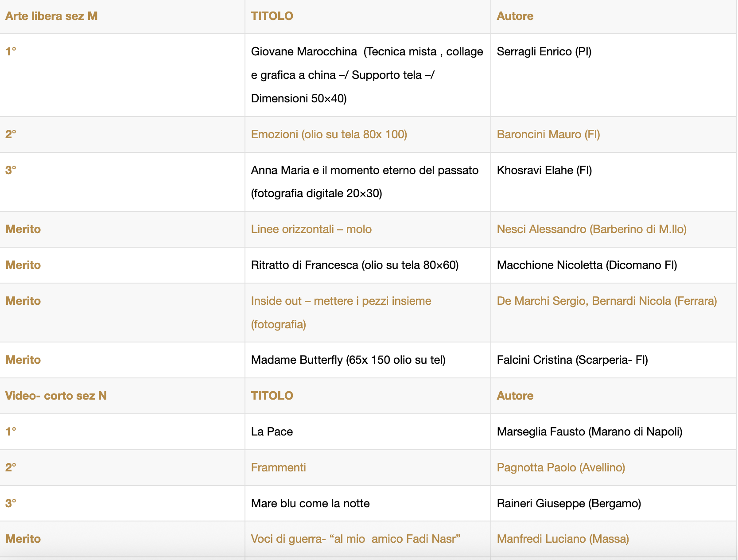The image size is (738, 560).
Task: Click 'Madame Butterfly' title cell
Action: tap(348, 360)
